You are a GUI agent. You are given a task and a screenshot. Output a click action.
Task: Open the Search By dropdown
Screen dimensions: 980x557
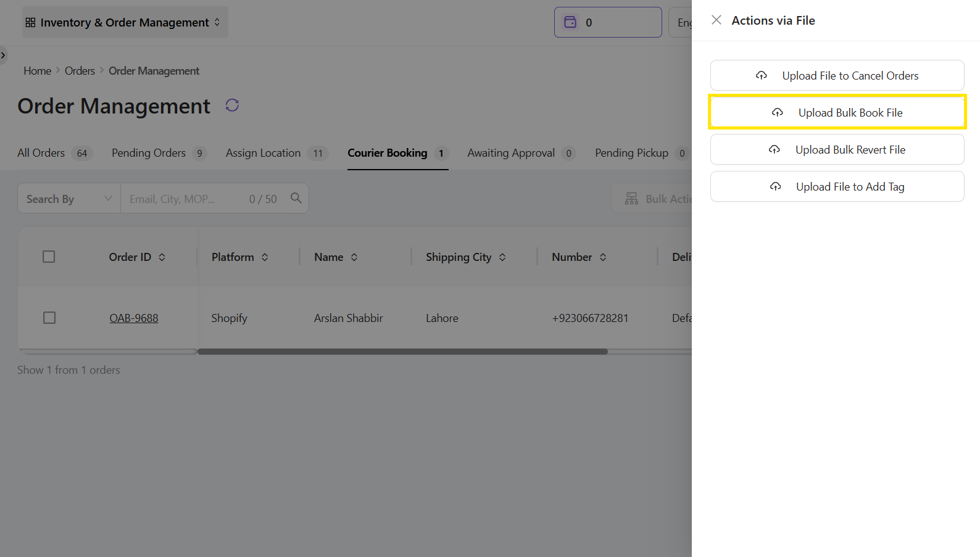click(x=69, y=199)
